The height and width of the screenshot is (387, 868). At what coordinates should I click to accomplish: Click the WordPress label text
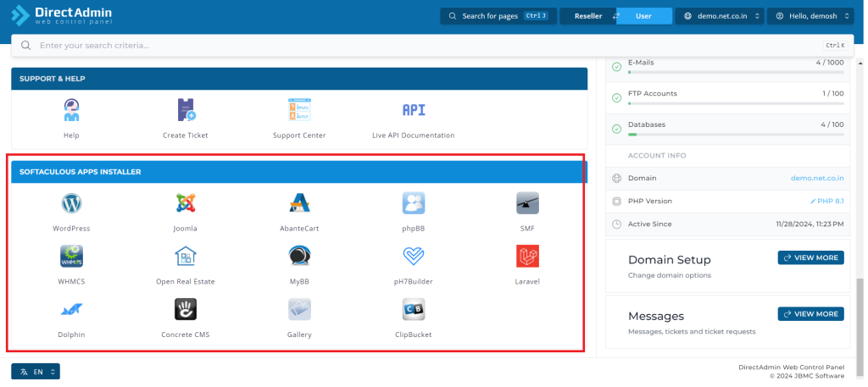pyautogui.click(x=71, y=229)
